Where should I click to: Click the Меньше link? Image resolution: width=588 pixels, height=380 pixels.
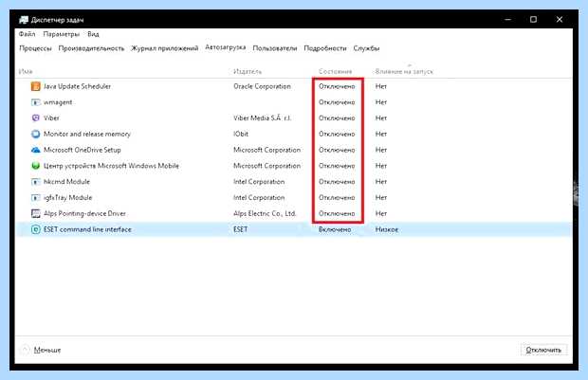[47, 350]
